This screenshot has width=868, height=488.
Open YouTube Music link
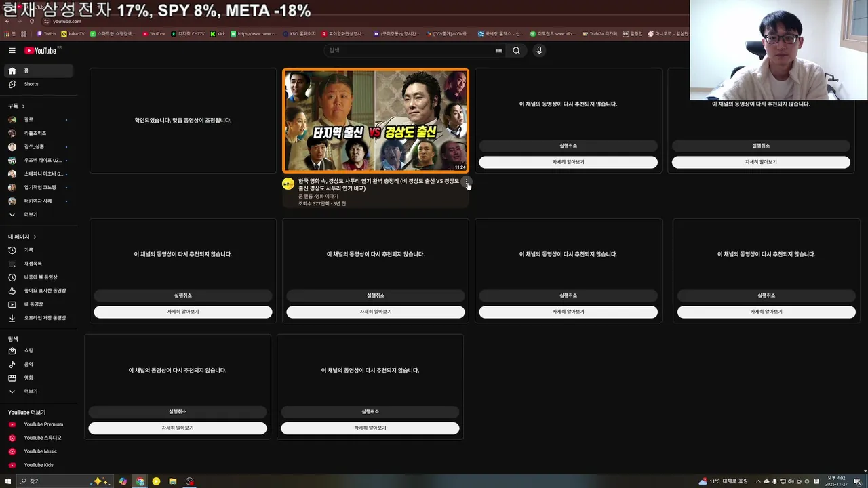tap(38, 451)
